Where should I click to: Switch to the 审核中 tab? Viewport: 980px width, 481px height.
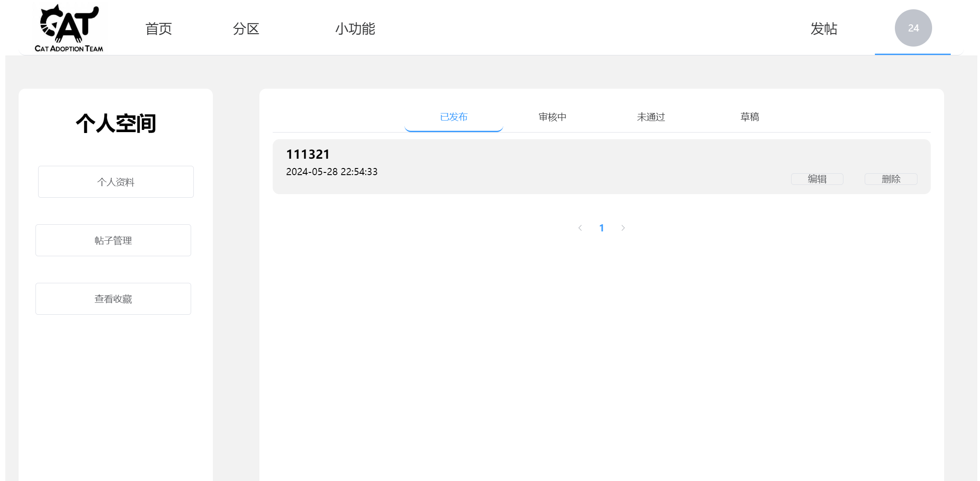(553, 117)
